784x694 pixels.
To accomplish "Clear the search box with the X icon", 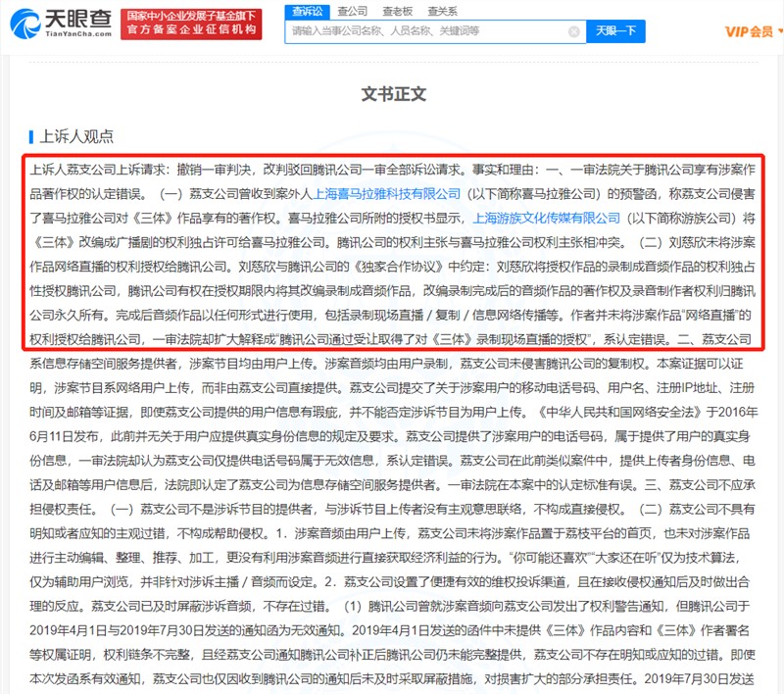I will (574, 31).
